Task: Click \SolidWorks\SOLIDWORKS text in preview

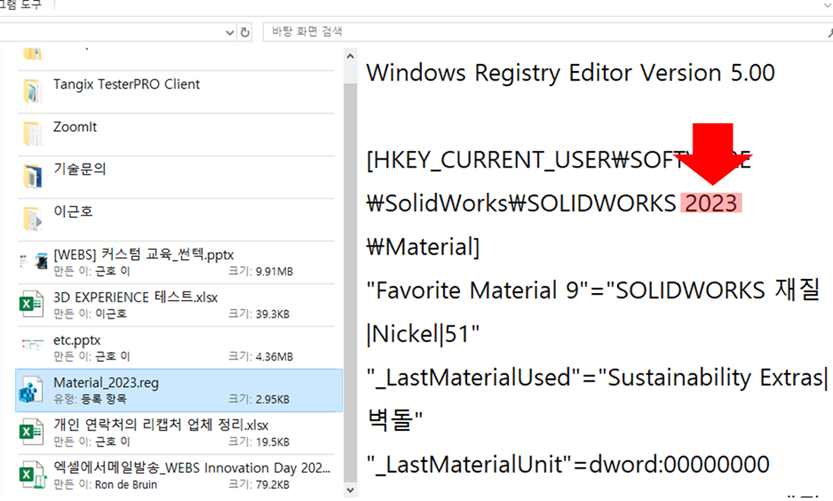Action: pyautogui.click(x=522, y=203)
